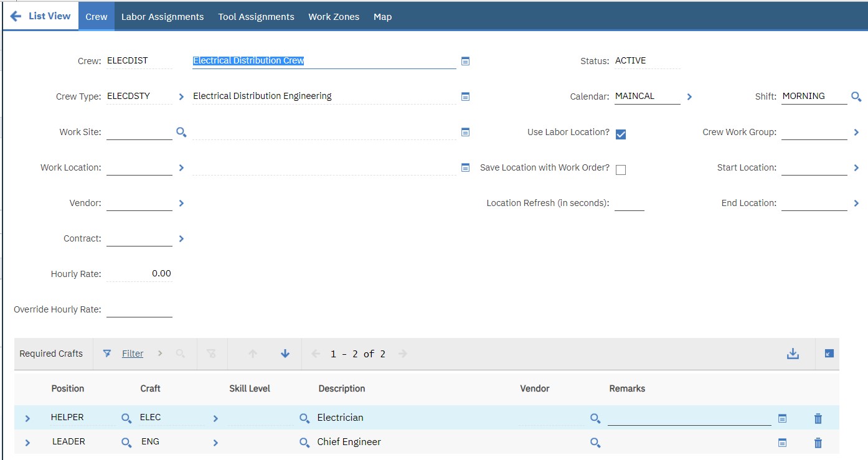Open the ELEC craft magnifier lookup
This screenshot has height=460, width=868.
tap(125, 418)
